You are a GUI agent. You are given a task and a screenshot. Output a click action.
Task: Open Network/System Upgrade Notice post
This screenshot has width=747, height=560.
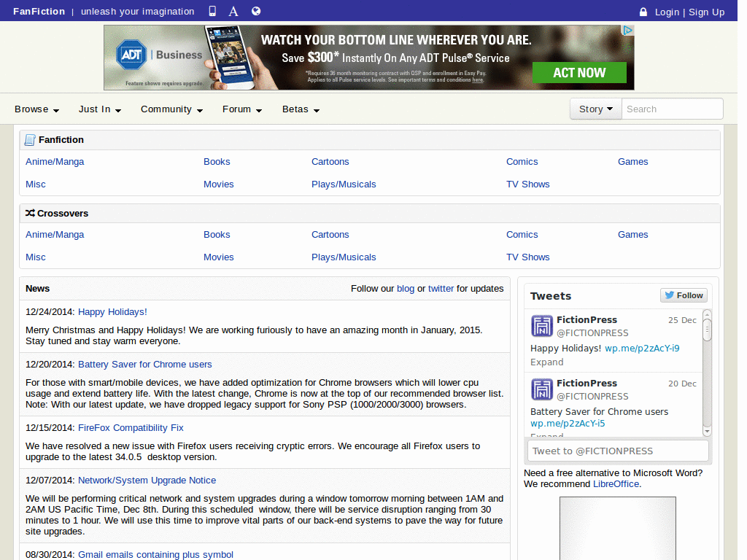[147, 480]
